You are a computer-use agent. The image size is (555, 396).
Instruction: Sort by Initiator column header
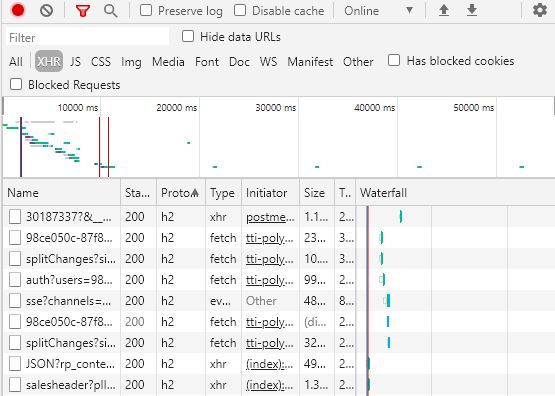[270, 193]
